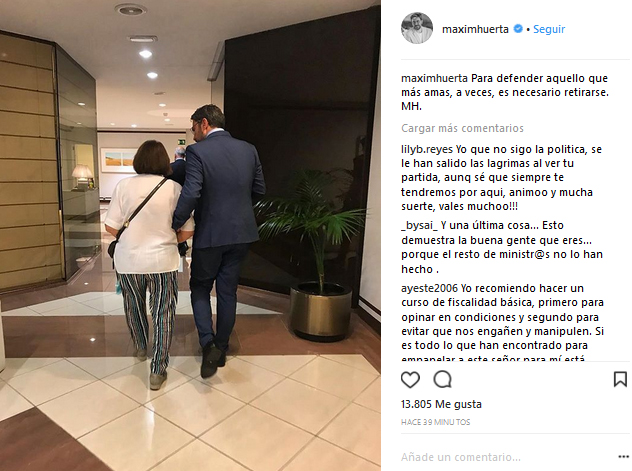Like the post with heart icon
This screenshot has width=632, height=471.
[x=410, y=380]
